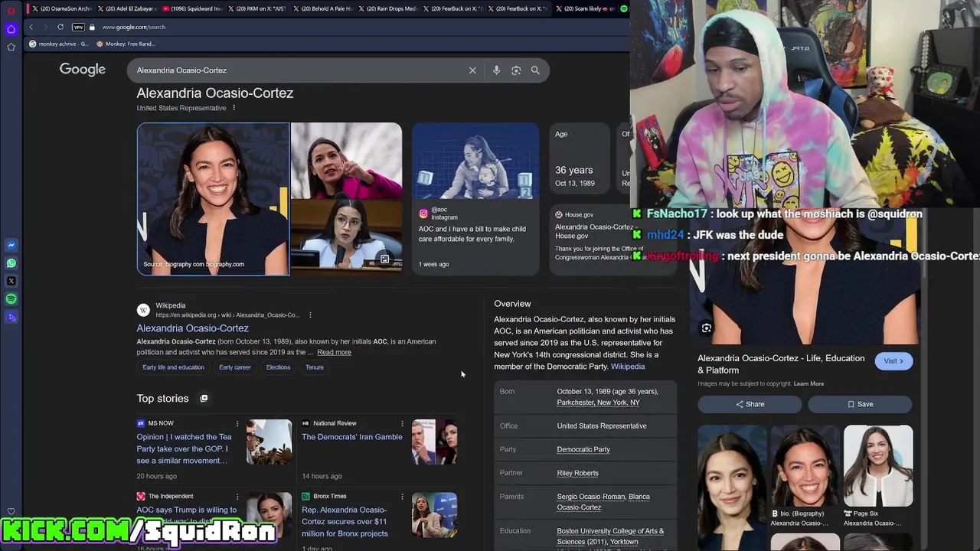Open the bio. (Biography) related image thumbnail
Viewport: 980px width, 551px height.
coord(805,466)
